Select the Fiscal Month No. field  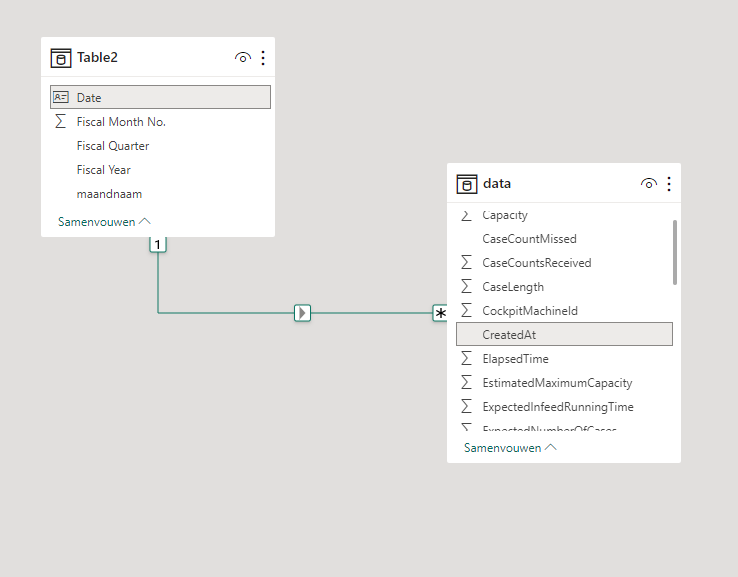160,121
